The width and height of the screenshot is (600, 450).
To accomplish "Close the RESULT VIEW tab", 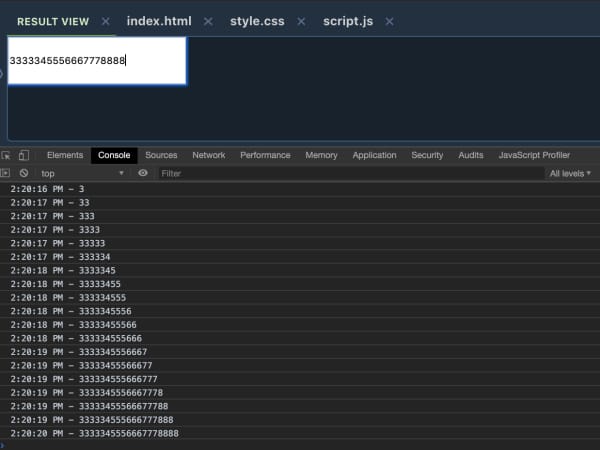I will click(106, 21).
